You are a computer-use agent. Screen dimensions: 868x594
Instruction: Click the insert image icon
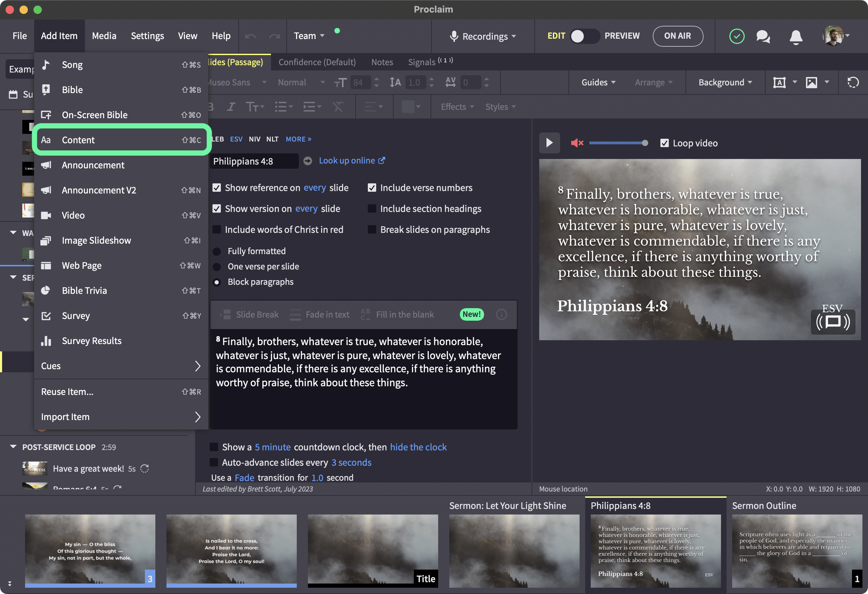coord(811,82)
